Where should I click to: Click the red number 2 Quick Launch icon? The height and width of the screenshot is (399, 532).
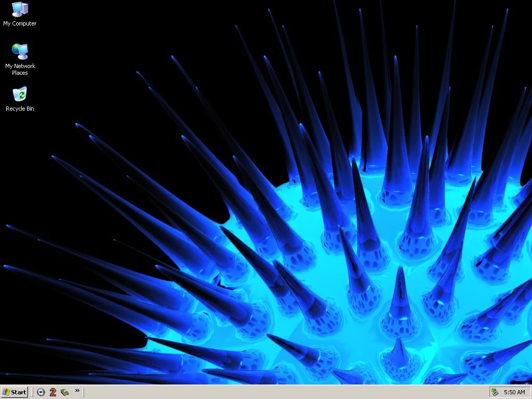(x=52, y=392)
